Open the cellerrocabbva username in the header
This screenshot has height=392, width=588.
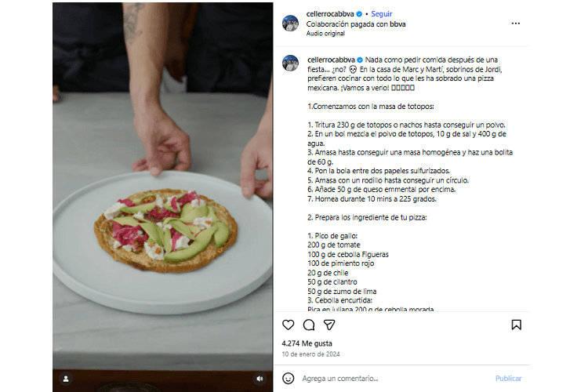coord(331,14)
